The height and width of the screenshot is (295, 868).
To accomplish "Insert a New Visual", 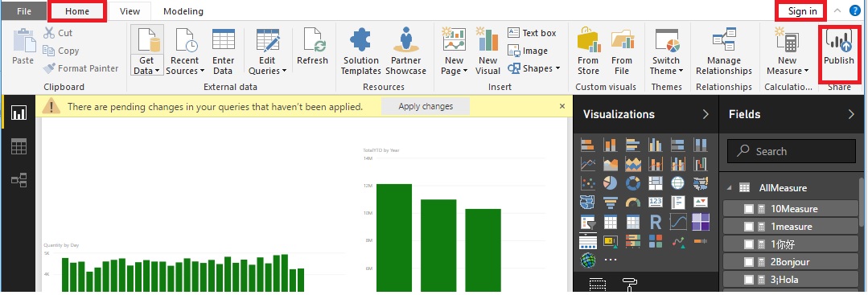I will click(x=487, y=51).
